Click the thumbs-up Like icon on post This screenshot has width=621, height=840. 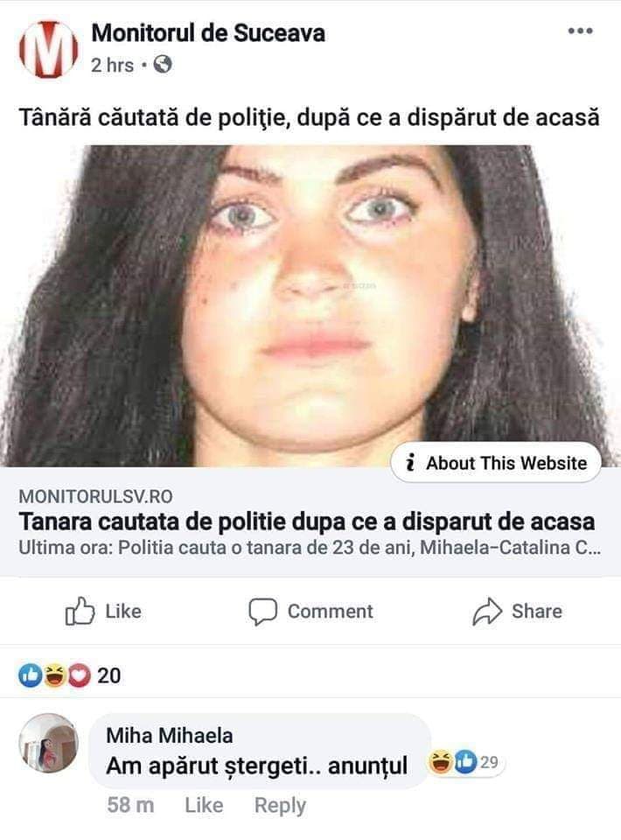tap(80, 612)
